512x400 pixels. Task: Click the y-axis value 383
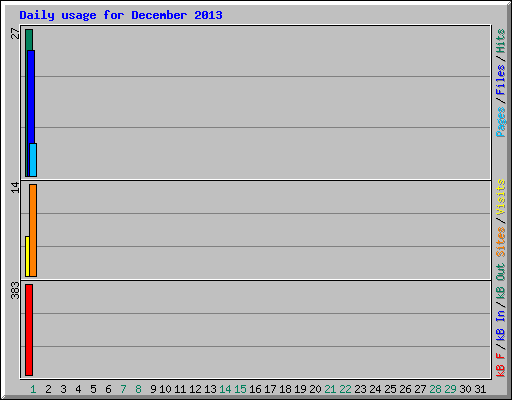coord(15,290)
